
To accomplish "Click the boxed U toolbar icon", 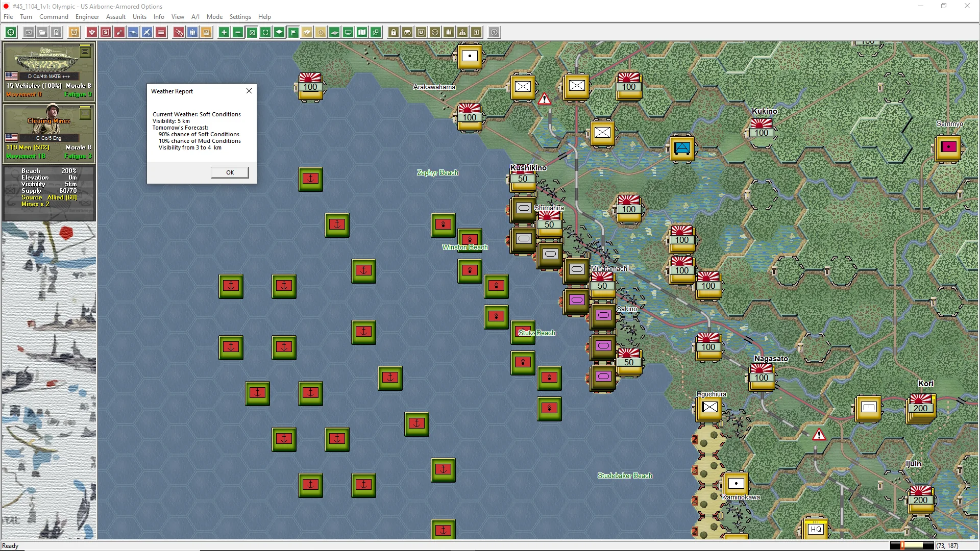I will [421, 33].
